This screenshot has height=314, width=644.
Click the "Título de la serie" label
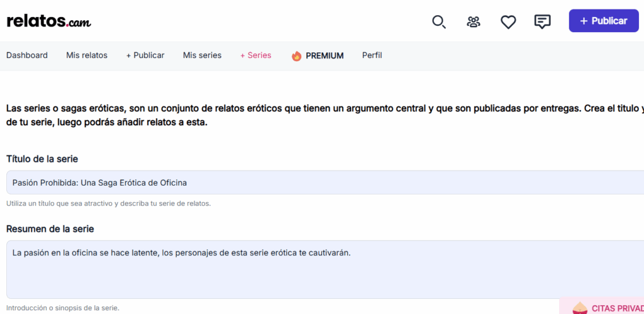(x=42, y=159)
